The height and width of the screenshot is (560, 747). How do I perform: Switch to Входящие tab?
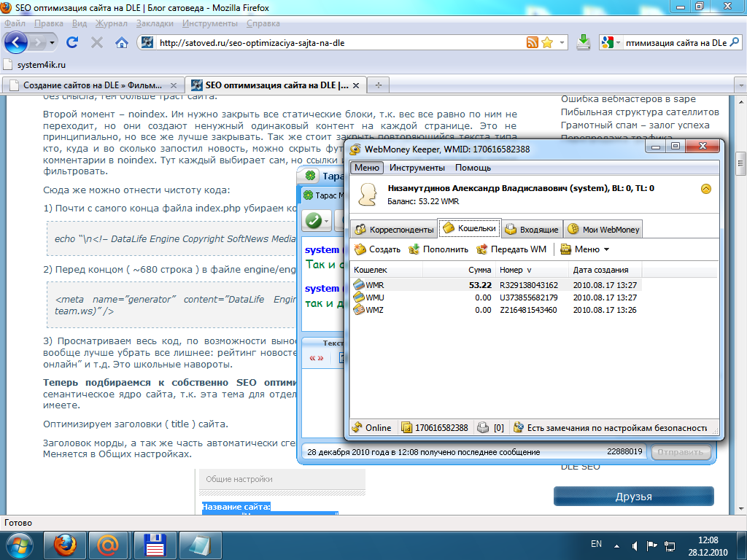(x=532, y=230)
